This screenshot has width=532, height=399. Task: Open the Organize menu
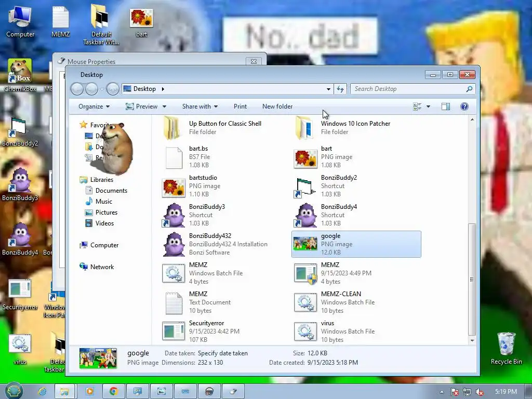pyautogui.click(x=94, y=107)
